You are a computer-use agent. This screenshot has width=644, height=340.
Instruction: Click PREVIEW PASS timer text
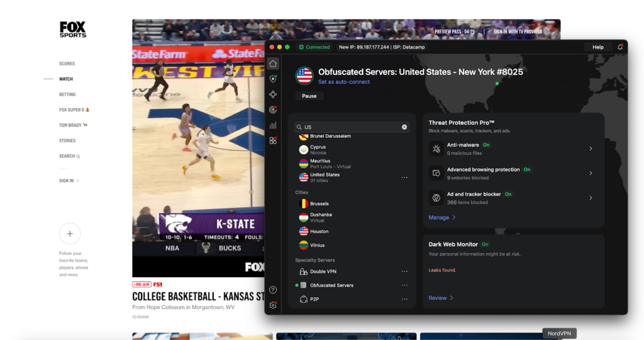(455, 31)
